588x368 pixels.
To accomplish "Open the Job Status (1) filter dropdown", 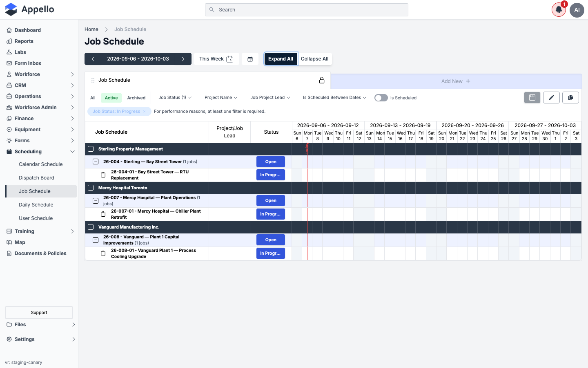I will coord(175,98).
